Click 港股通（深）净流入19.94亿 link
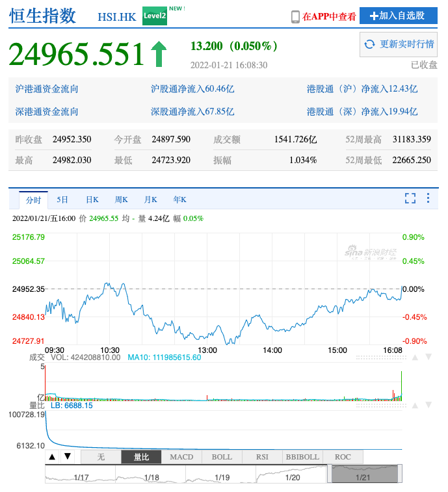The height and width of the screenshot is (492, 448). pos(362,111)
